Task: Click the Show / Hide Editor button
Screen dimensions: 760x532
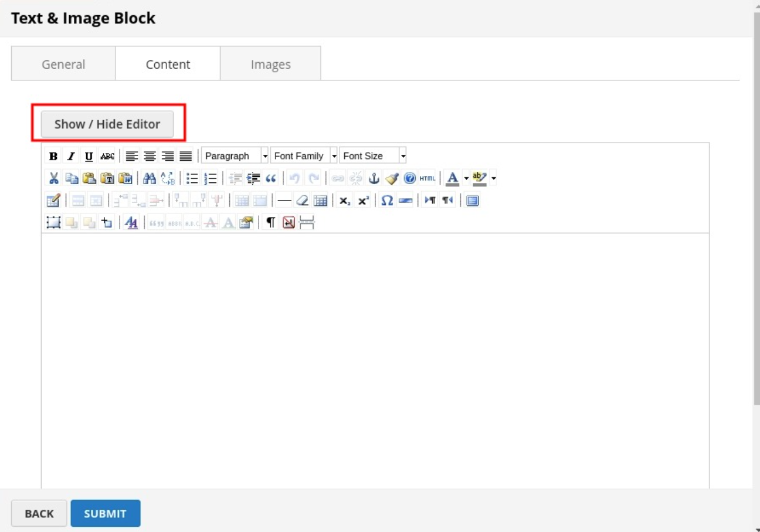Action: coord(107,124)
